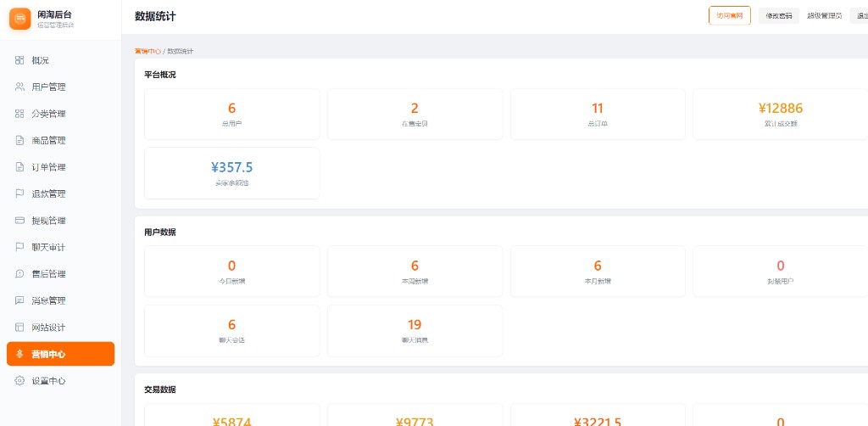Click 闲淘后台 title text
The image size is (868, 426).
[54, 15]
